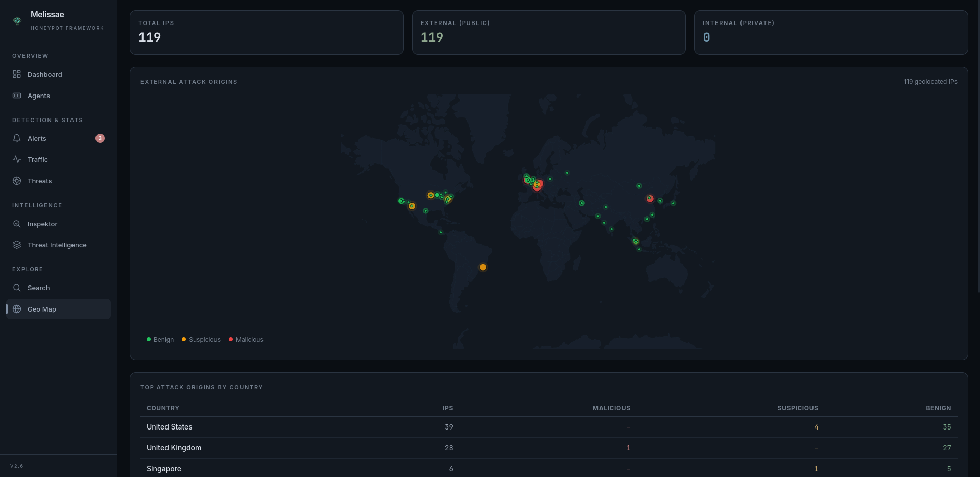Go to Alerts section
This screenshot has height=477, width=980.
58,138
